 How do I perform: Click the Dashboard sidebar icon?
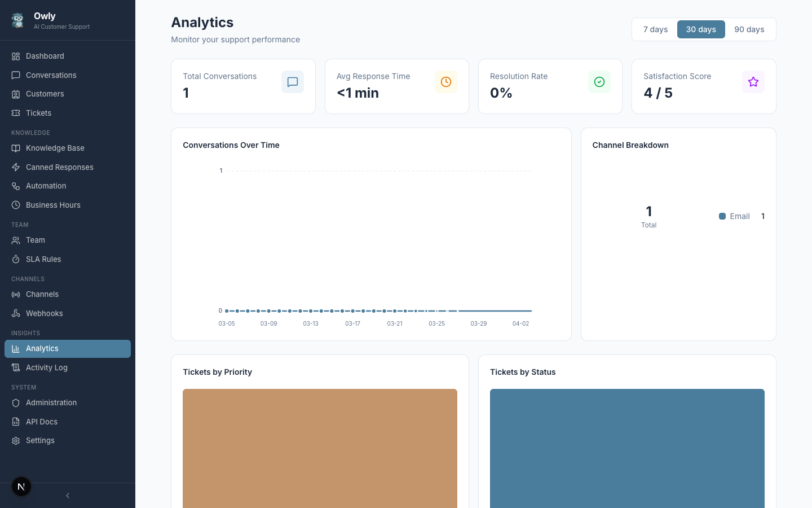click(x=16, y=56)
